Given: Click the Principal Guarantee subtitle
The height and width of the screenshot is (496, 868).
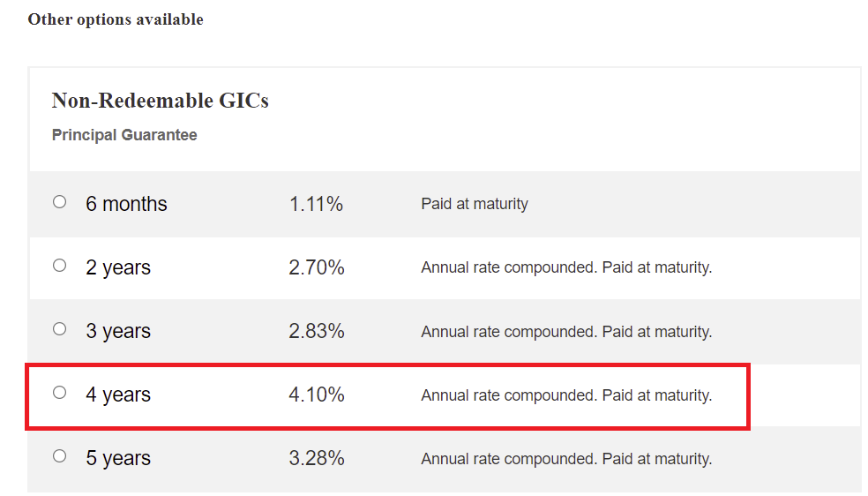Looking at the screenshot, I should coord(124,135).
